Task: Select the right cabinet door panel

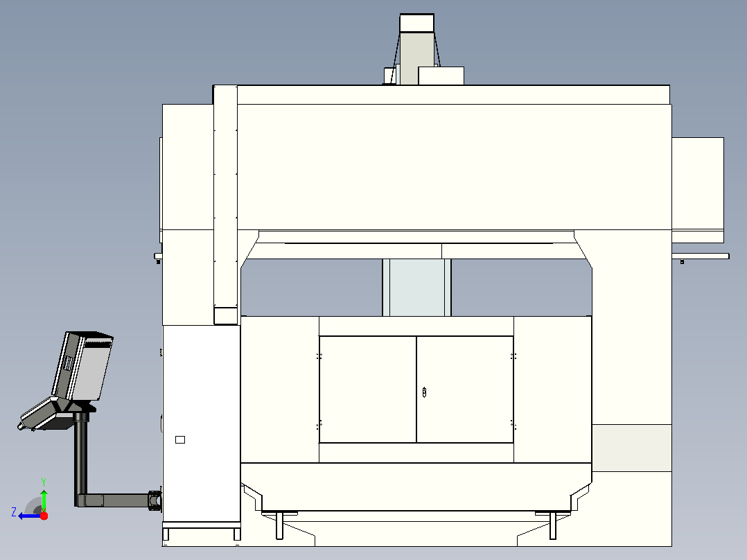Action: [x=465, y=389]
